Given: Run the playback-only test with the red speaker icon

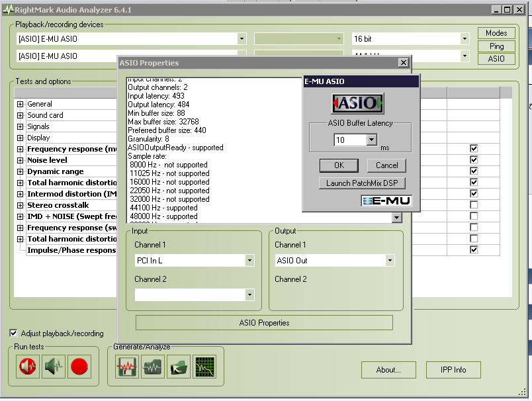Looking at the screenshot, I should point(28,367).
